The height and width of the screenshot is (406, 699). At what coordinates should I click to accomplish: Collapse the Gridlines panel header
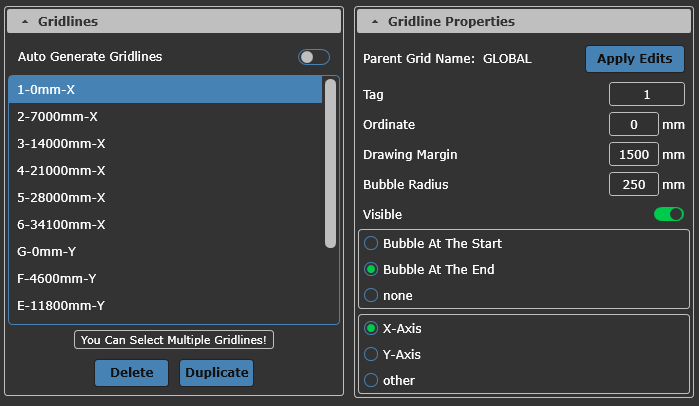pos(25,21)
